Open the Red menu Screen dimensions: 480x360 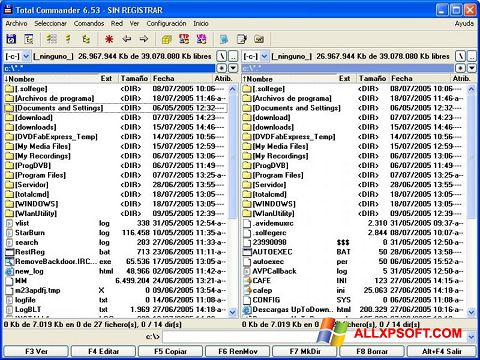coord(117,23)
